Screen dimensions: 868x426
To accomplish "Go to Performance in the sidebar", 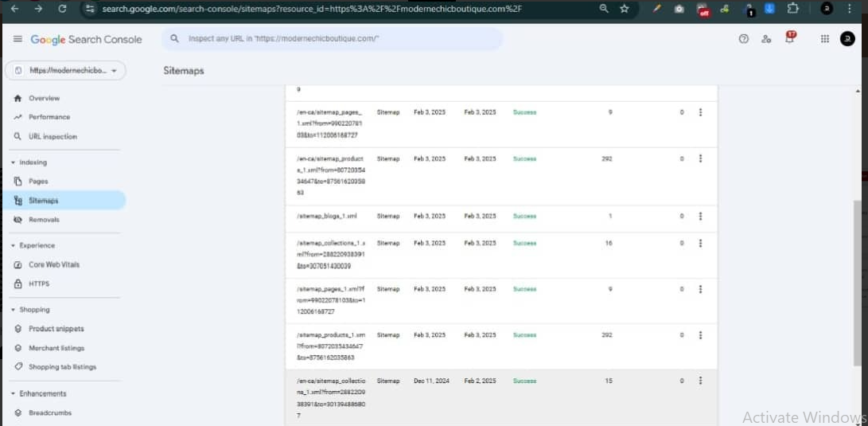I will [x=49, y=117].
